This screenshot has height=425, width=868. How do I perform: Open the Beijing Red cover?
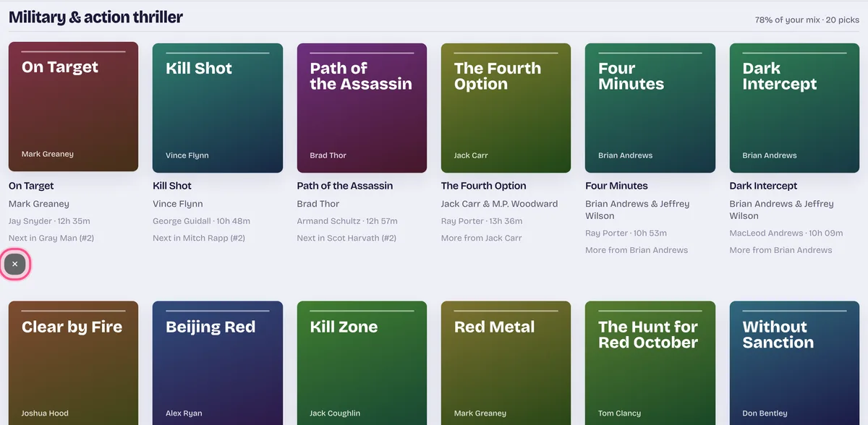pos(218,363)
